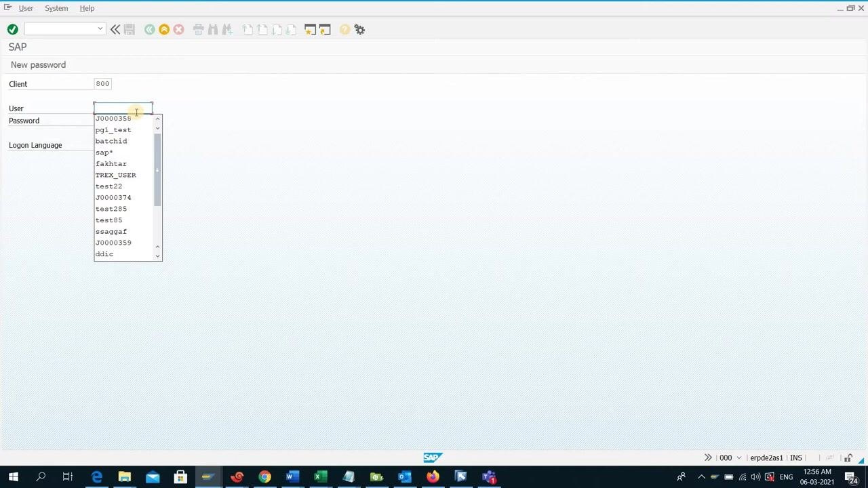Screen dimensions: 868x488
Task: Click the Next Page icon
Action: (277, 29)
